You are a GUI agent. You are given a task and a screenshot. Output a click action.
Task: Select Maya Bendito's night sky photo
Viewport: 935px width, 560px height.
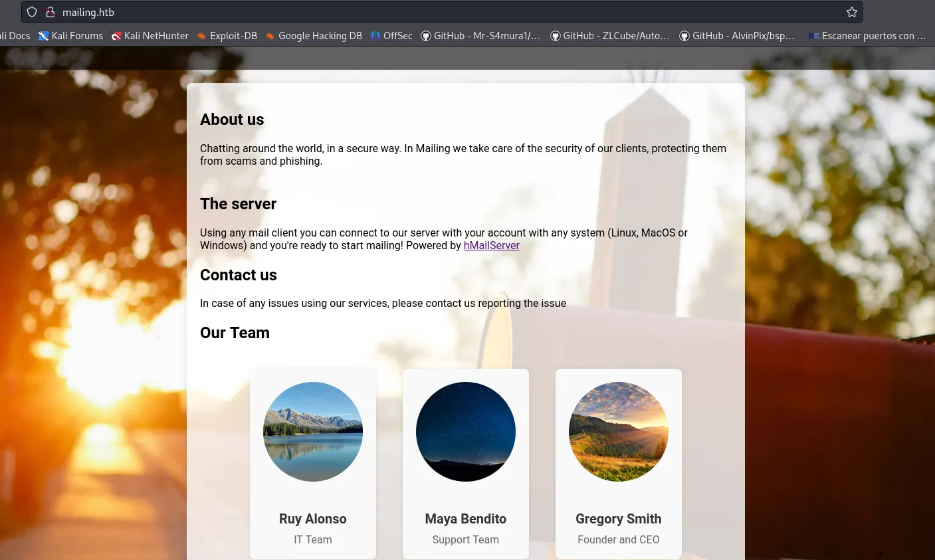(466, 432)
